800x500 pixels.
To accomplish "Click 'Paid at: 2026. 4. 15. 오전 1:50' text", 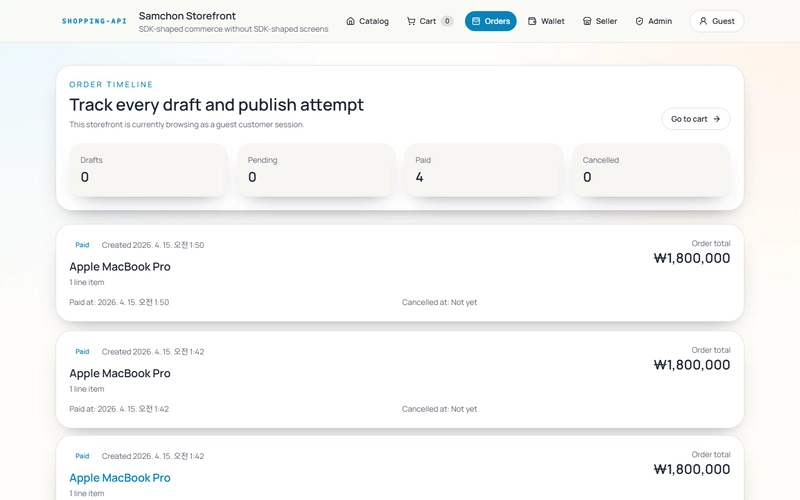I will (x=119, y=302).
